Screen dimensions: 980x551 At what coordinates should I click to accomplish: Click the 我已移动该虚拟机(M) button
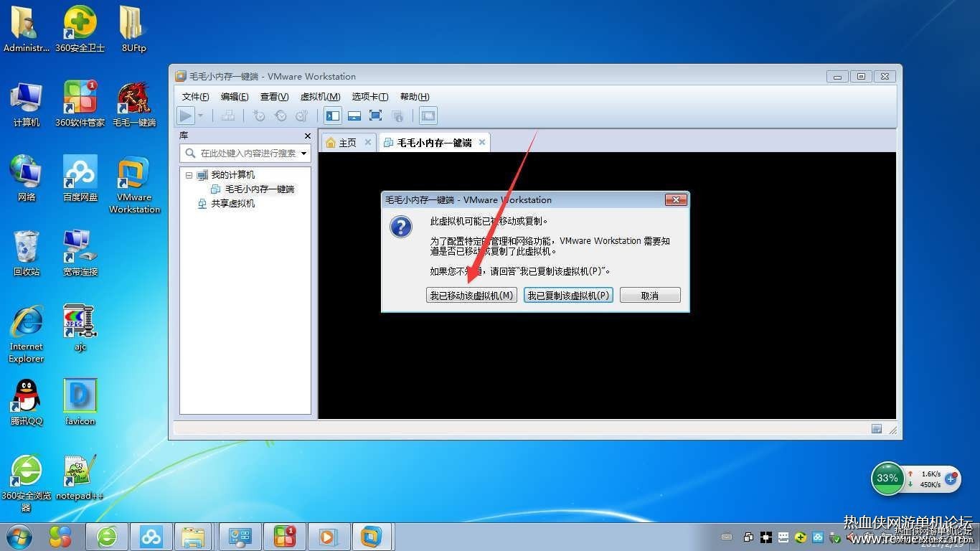471,295
